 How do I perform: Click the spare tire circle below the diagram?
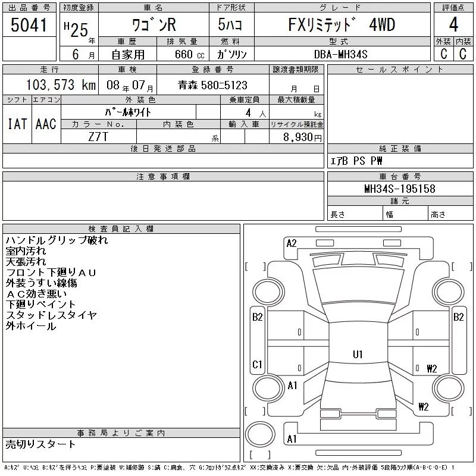pyautogui.click(x=259, y=434)
